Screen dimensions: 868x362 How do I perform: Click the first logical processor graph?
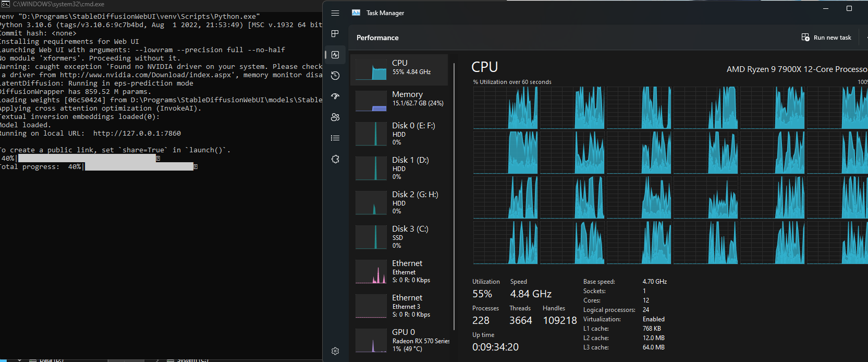[506, 108]
